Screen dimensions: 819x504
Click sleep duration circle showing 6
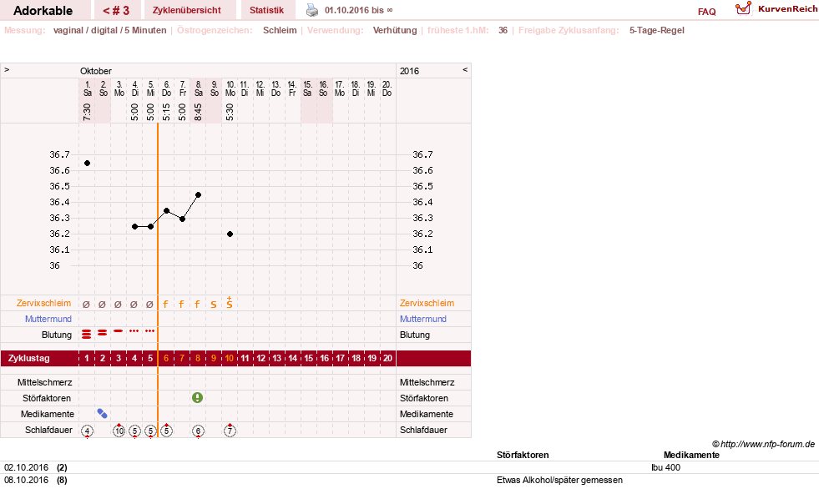pyautogui.click(x=198, y=431)
